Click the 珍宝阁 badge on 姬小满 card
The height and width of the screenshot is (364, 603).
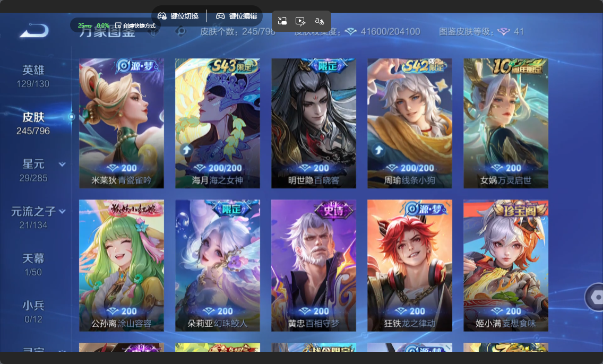520,210
